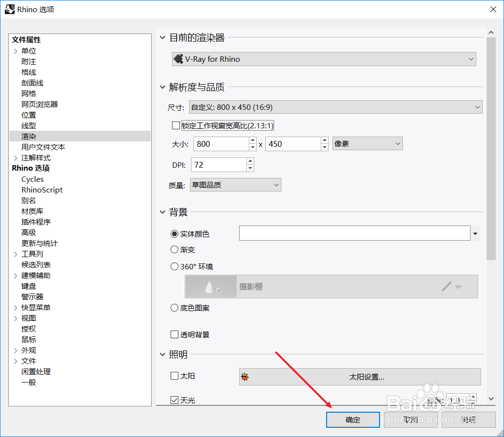The width and height of the screenshot is (504, 437).
Task: Collapse the 解析度与品质 section
Action: [163, 87]
